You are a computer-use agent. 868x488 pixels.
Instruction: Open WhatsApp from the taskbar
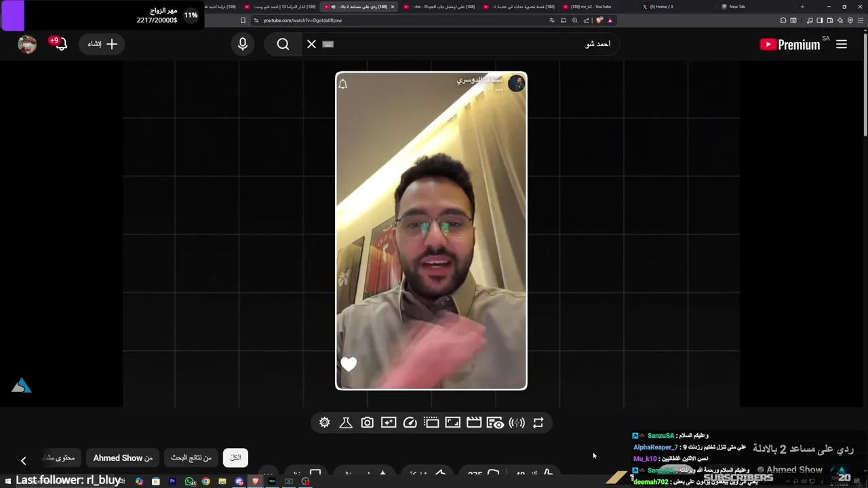[x=189, y=481]
